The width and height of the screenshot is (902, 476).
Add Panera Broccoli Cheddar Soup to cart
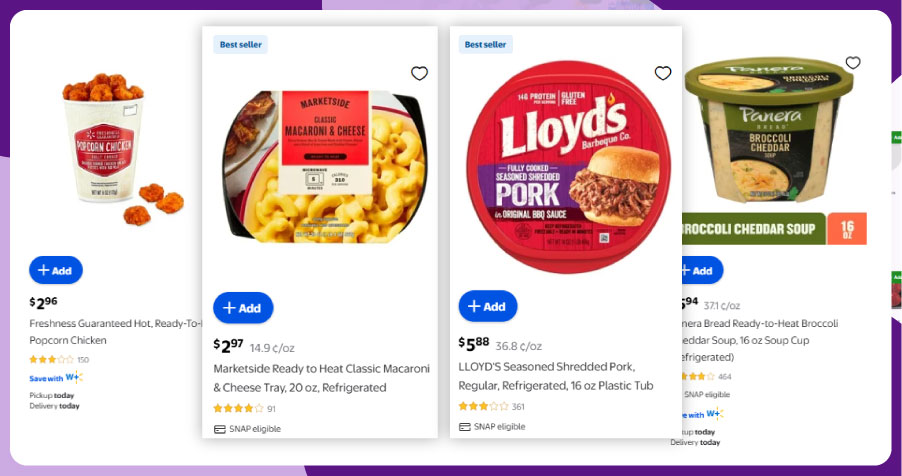pos(700,270)
